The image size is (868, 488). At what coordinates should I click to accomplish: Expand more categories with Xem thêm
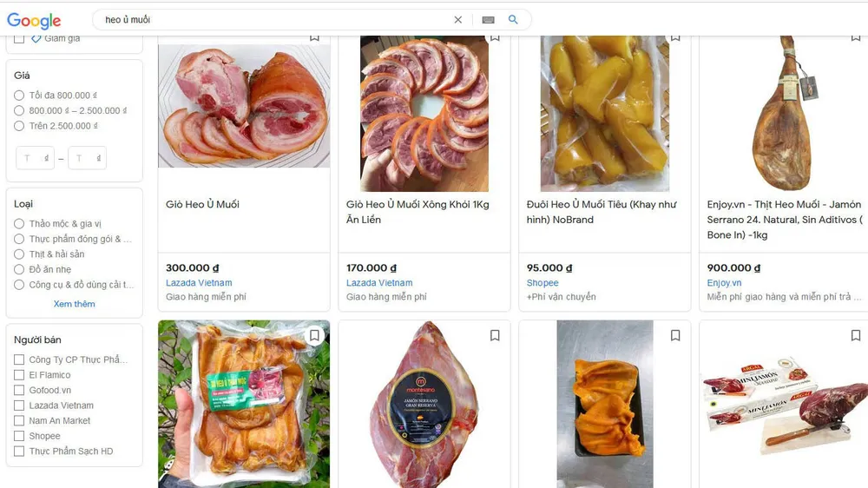click(x=74, y=304)
